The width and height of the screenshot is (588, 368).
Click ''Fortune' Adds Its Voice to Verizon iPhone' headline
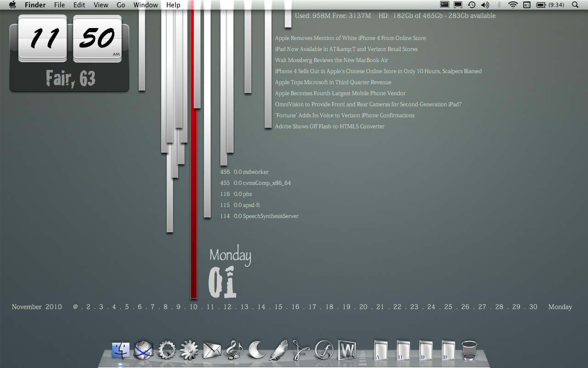pyautogui.click(x=345, y=115)
